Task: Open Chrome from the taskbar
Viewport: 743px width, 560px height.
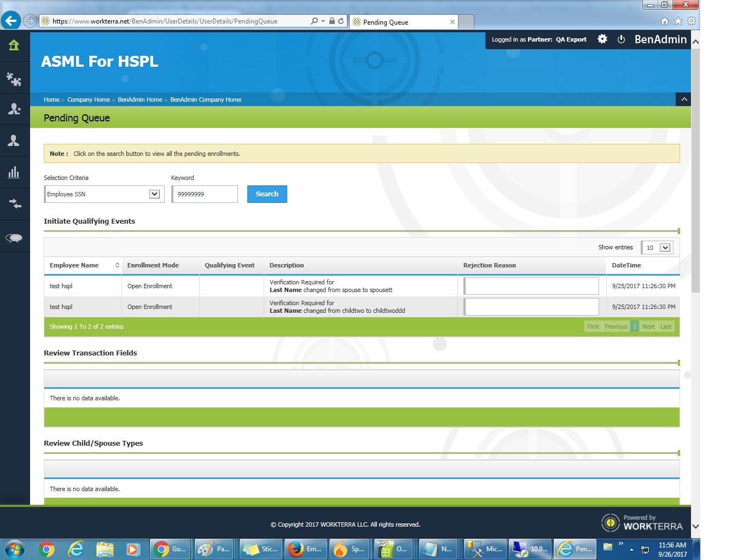Action: point(47,549)
